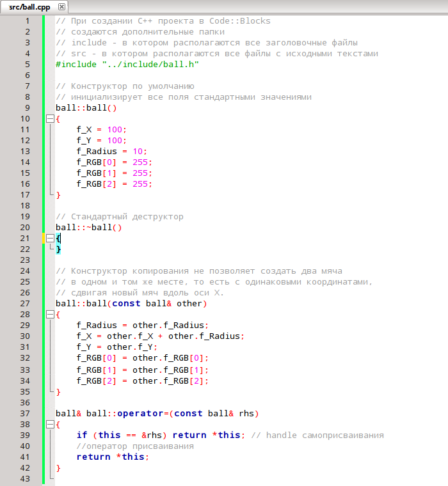The image size is (448, 486).
Task: Click the f_Radius = 10; statement
Action: pos(112,152)
